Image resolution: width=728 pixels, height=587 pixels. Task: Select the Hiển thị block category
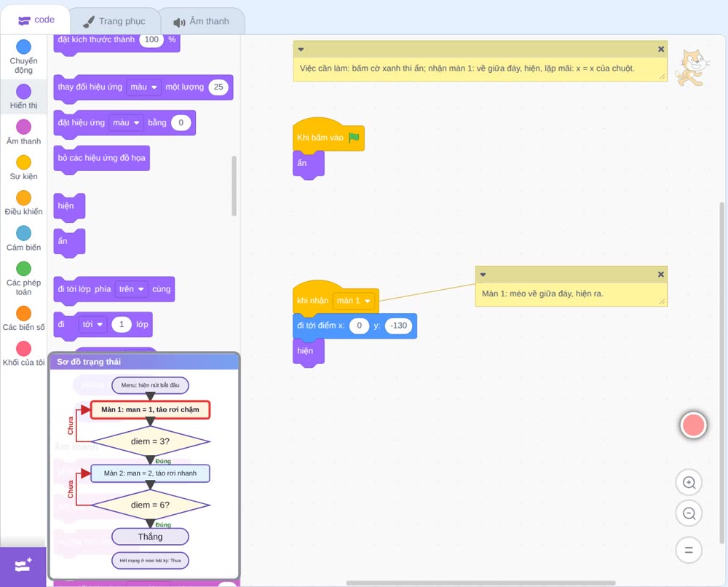(23, 97)
